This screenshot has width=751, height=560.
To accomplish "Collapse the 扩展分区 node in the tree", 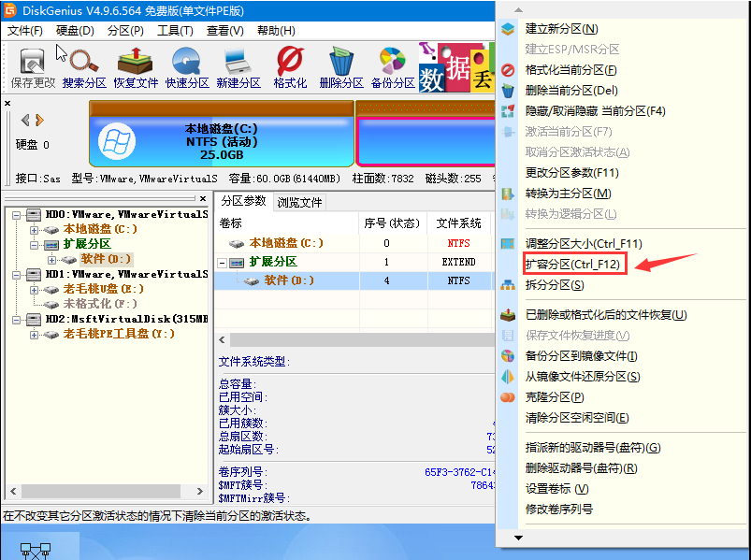I will pos(34,245).
